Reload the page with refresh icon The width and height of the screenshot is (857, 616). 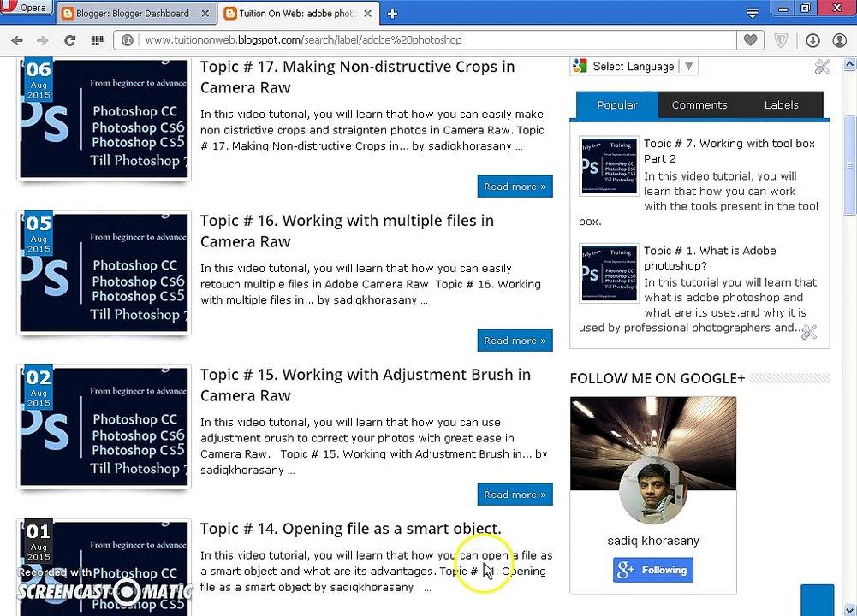coord(70,40)
